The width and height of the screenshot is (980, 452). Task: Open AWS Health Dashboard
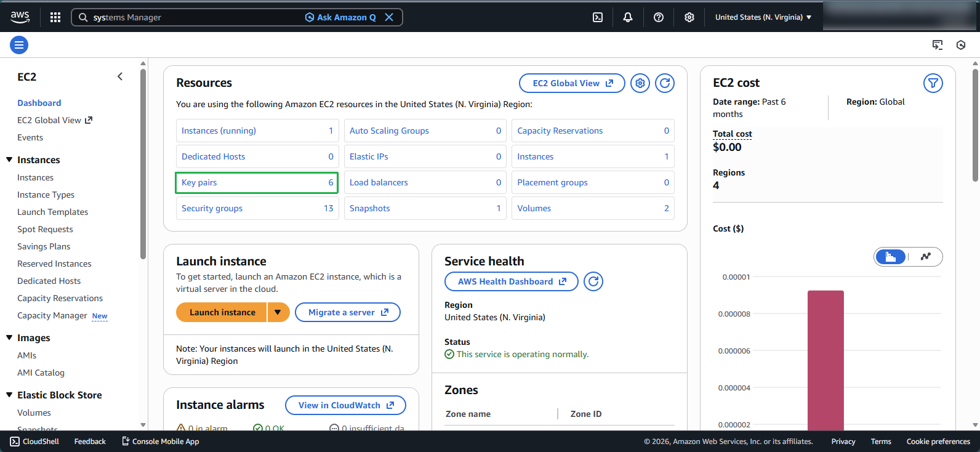coord(512,281)
